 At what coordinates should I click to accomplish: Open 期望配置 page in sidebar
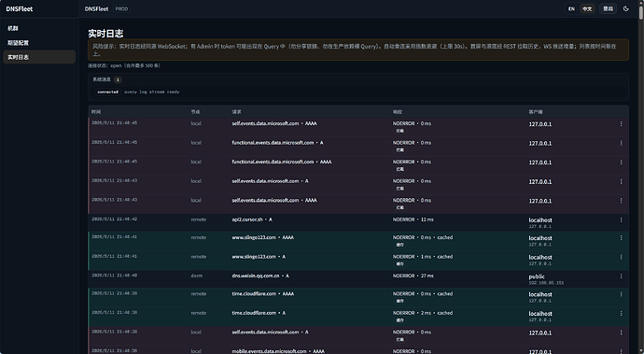39,43
